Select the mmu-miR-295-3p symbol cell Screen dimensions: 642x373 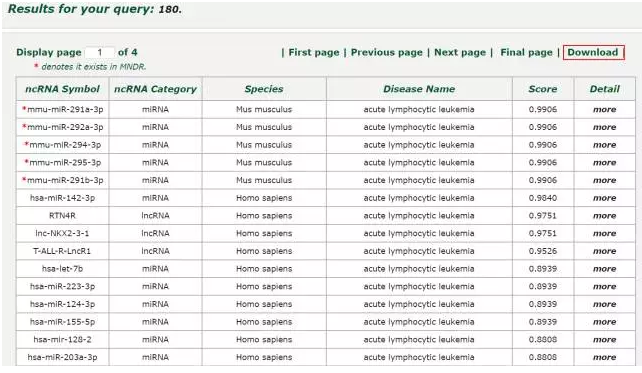point(63,163)
